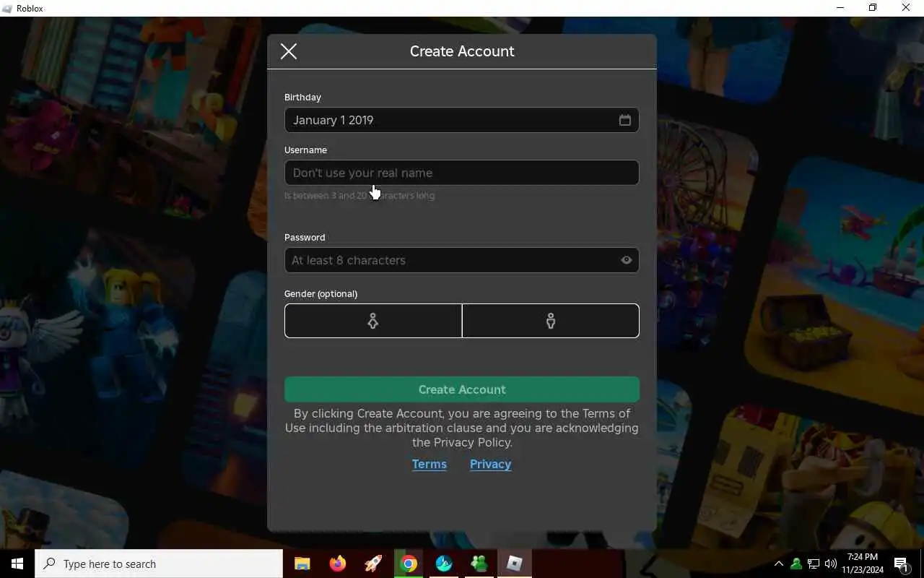Focus the Password input field
924x578 pixels.
point(462,260)
